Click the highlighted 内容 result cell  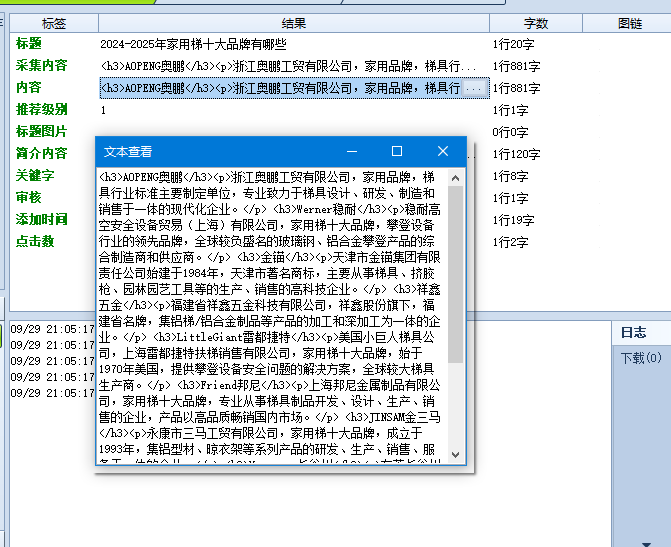pyautogui.click(x=294, y=88)
